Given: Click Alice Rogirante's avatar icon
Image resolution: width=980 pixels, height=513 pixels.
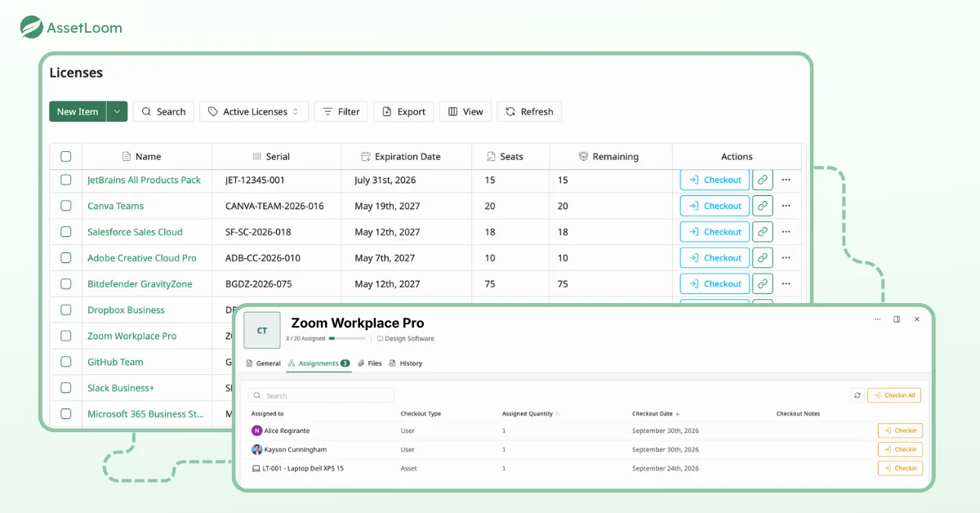Looking at the screenshot, I should click(x=257, y=430).
